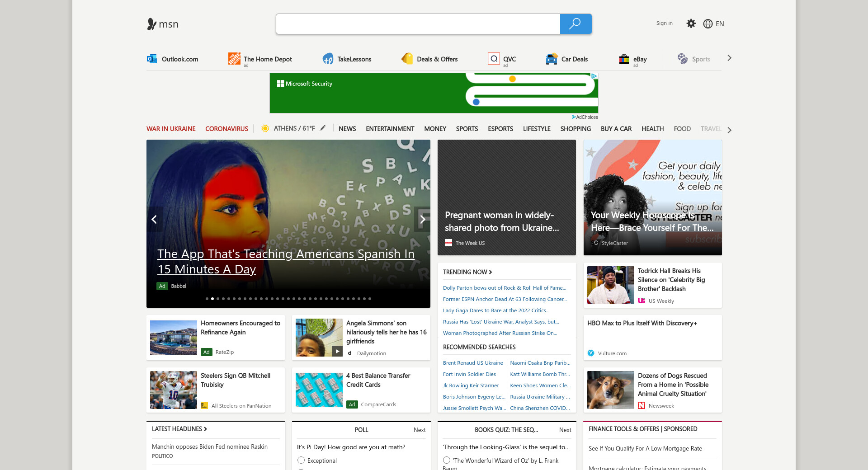Expand more news categories with right chevron
The width and height of the screenshot is (868, 470).
[x=729, y=130]
